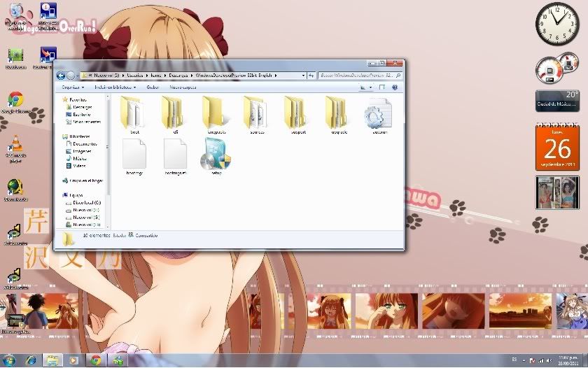
Task: Click "10 elementos" in the details pane
Action: click(x=97, y=235)
